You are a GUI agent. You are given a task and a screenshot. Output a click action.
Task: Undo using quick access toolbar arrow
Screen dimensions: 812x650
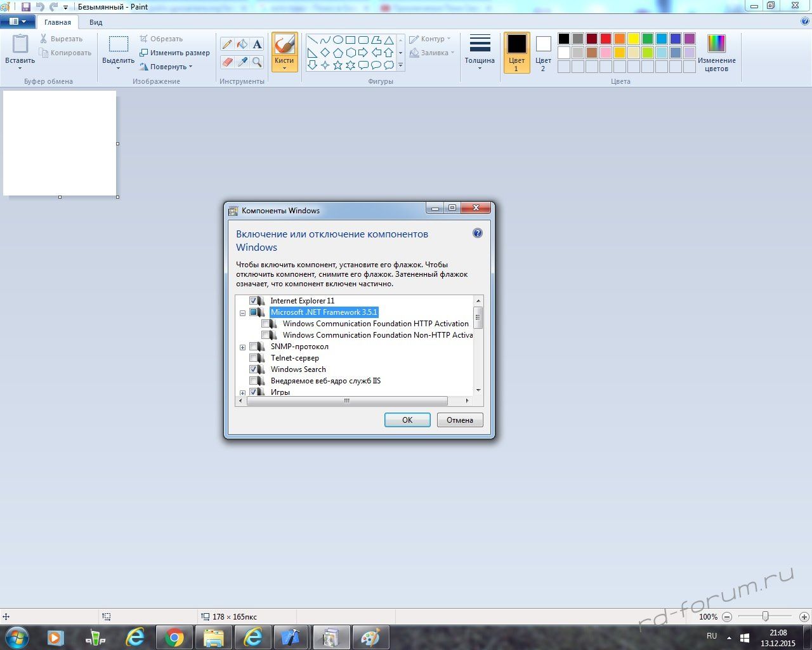click(x=39, y=6)
